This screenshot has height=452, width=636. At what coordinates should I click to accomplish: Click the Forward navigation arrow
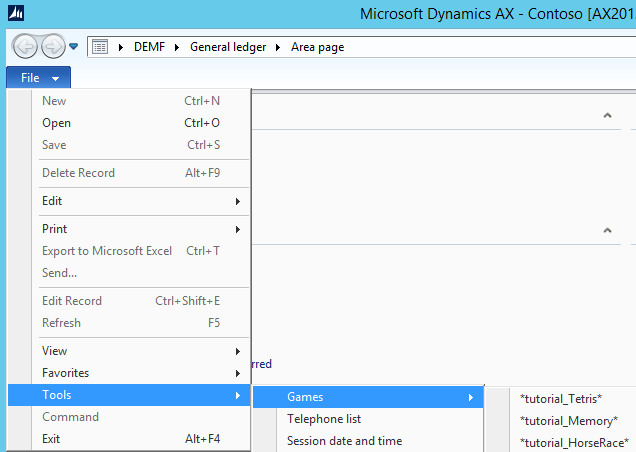[53, 46]
